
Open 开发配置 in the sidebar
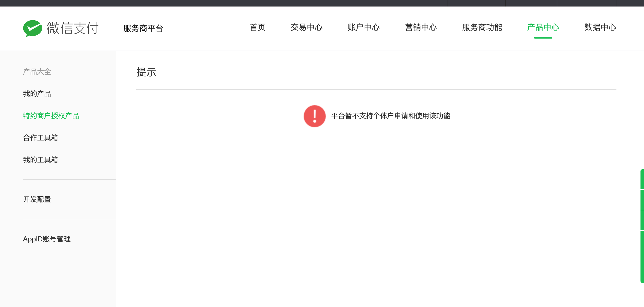click(x=37, y=199)
